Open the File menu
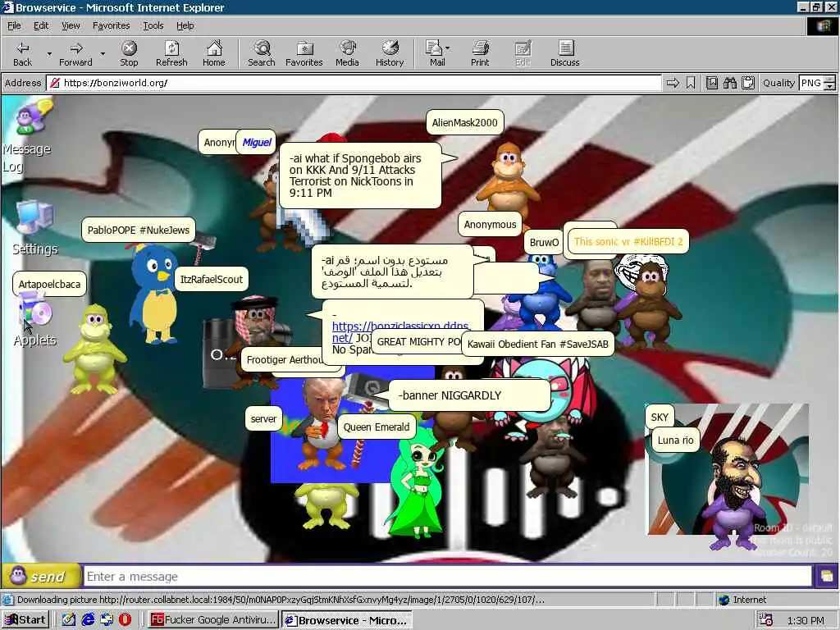Screen dimensions: 840x630 click(x=14, y=25)
